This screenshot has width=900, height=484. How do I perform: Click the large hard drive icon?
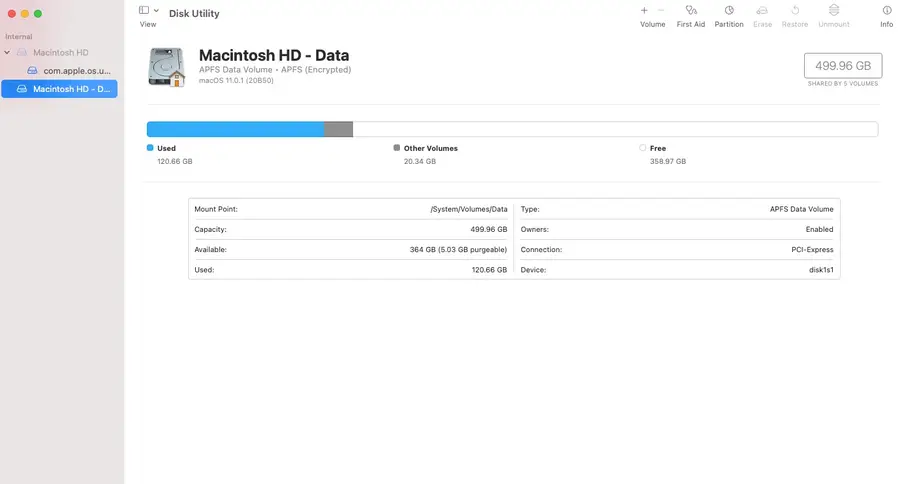coord(166,66)
